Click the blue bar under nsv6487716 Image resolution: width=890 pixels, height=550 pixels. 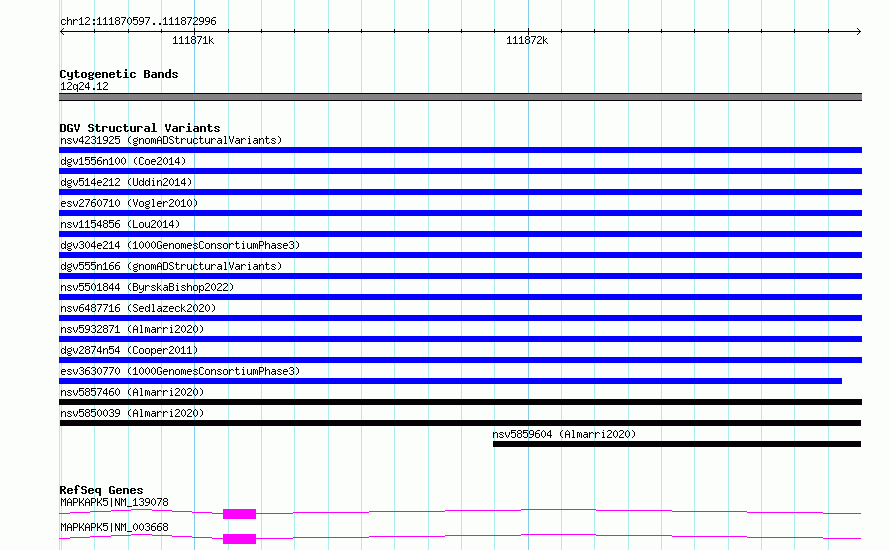(x=460, y=318)
